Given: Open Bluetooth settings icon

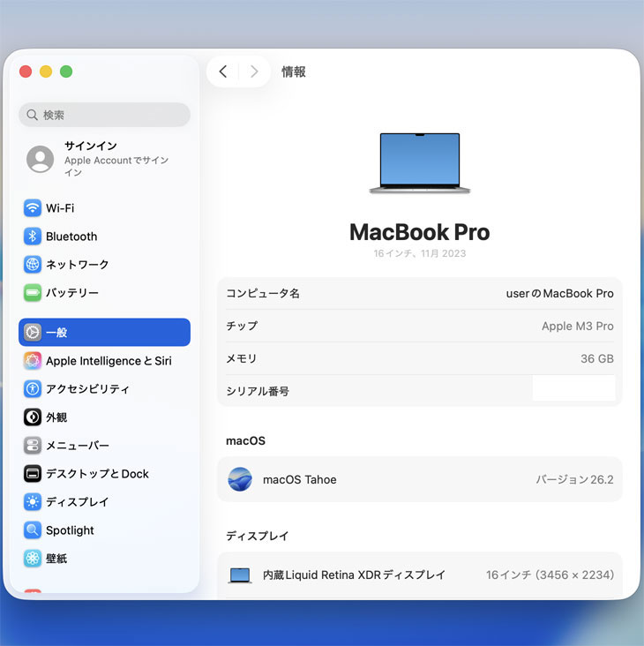Looking at the screenshot, I should coord(33,237).
